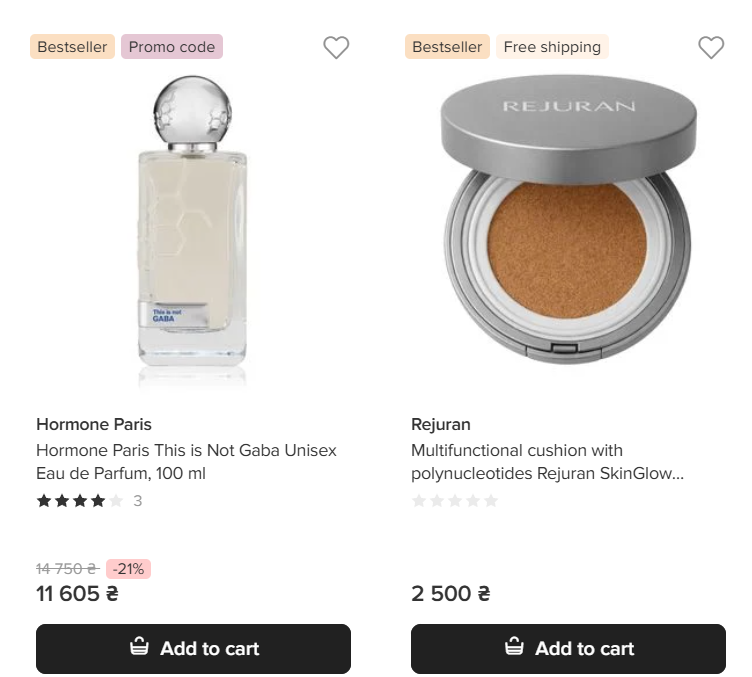This screenshot has height=677, width=752.
Task: Click the heart icon on Rejuran cushion
Action: (711, 47)
